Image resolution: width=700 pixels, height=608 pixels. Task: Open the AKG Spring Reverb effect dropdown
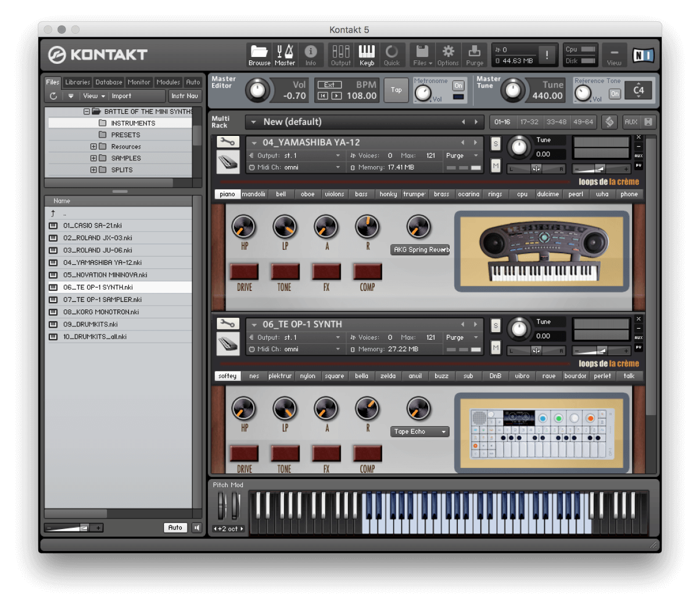pyautogui.click(x=421, y=250)
